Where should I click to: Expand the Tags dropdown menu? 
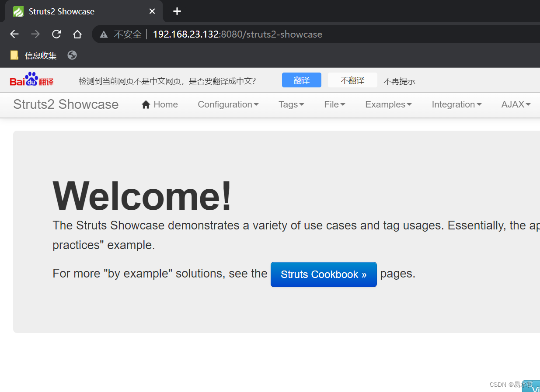click(291, 104)
